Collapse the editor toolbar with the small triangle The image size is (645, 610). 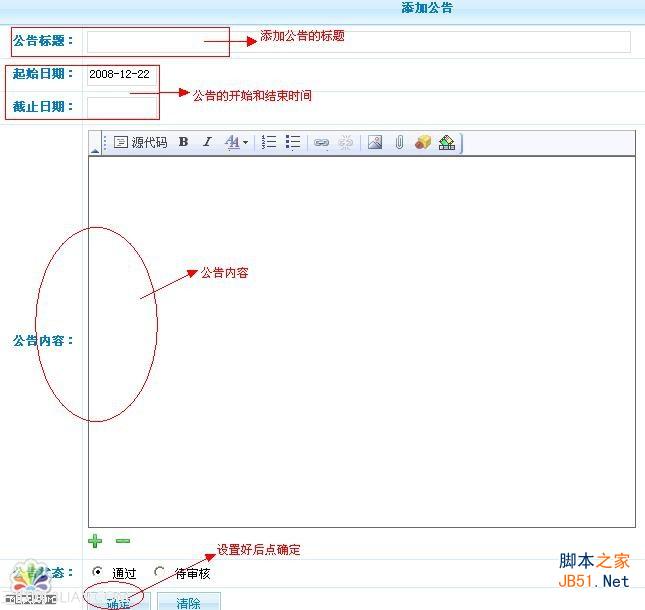[x=95, y=151]
